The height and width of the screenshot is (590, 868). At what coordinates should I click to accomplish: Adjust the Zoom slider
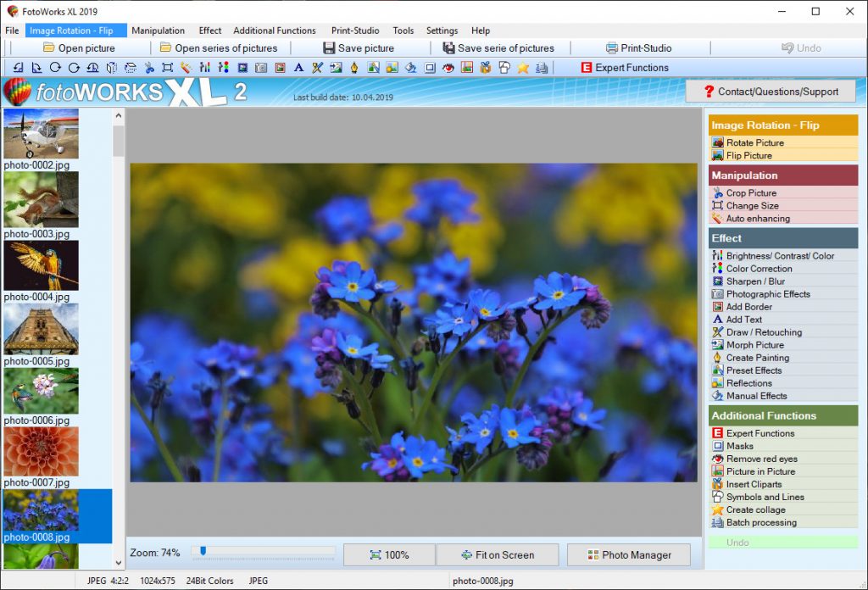pyautogui.click(x=203, y=551)
